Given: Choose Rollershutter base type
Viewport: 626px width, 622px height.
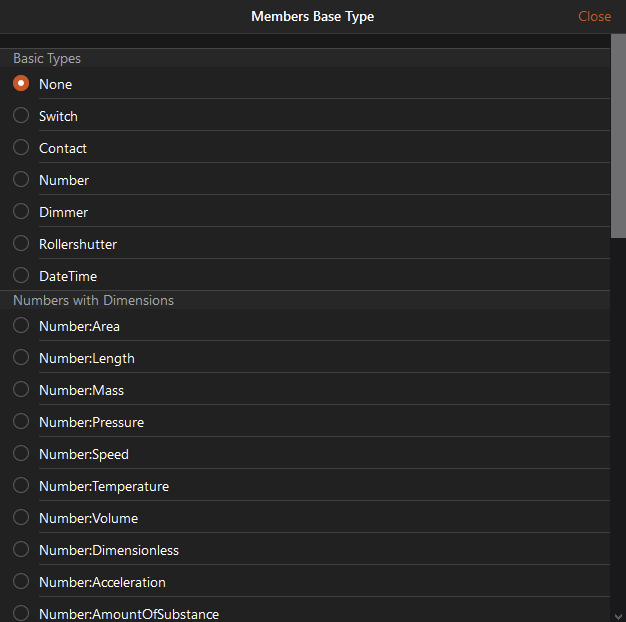Looking at the screenshot, I should tap(21, 244).
